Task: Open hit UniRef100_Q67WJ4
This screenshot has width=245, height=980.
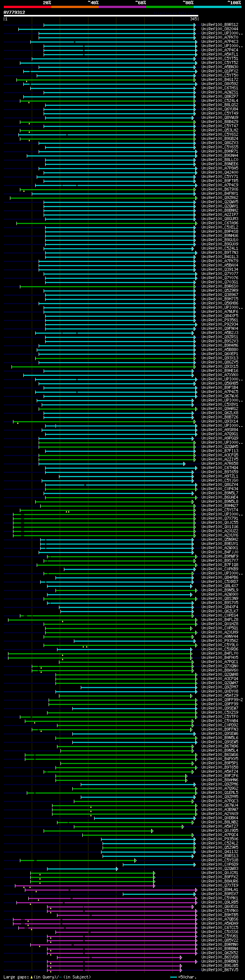Action: tap(220, 805)
